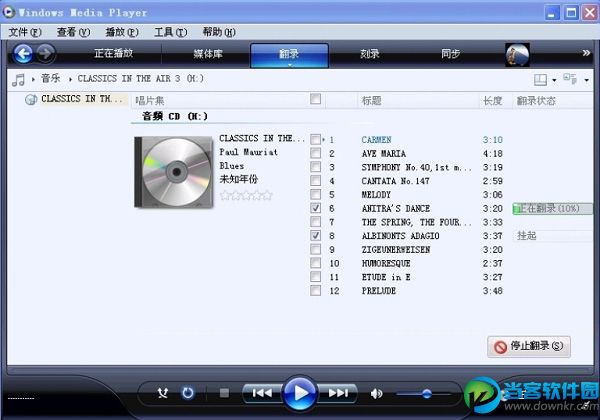The width and height of the screenshot is (600, 420).
Task: Check the track 2 AVE MARIA checkbox
Action: click(316, 153)
